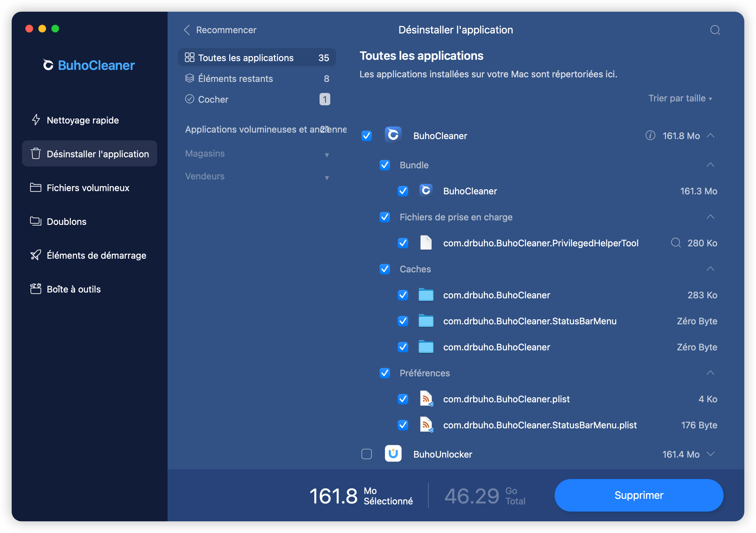Click the grid icon of Toutes les applications
The height and width of the screenshot is (533, 756).
point(189,57)
